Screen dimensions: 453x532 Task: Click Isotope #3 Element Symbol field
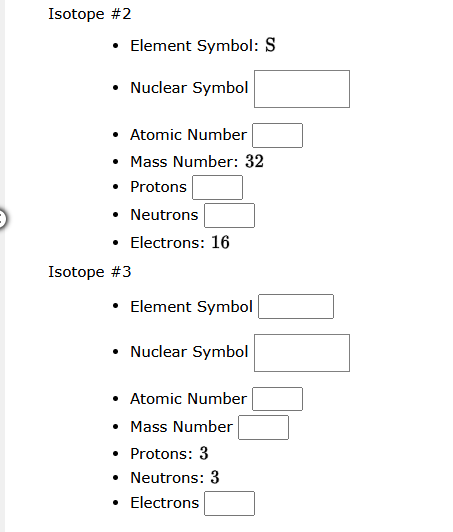296,306
